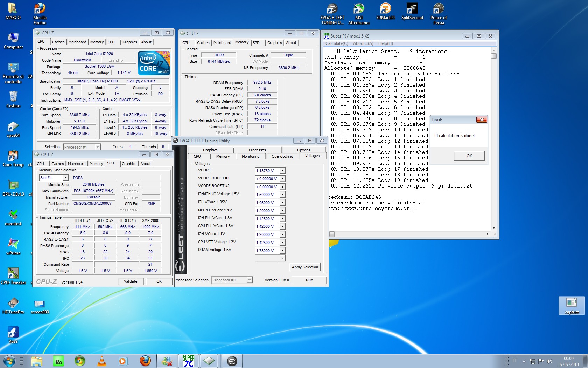588x368 pixels.
Task: Open the E-LEET Voltages tab
Action: coord(312,156)
